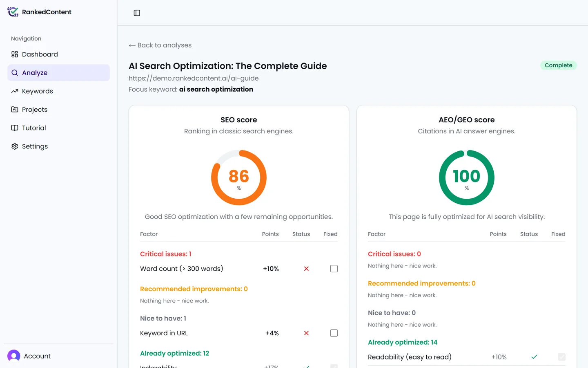Click the SEO score 86% gauge
This screenshot has height=368, width=588.
(239, 177)
